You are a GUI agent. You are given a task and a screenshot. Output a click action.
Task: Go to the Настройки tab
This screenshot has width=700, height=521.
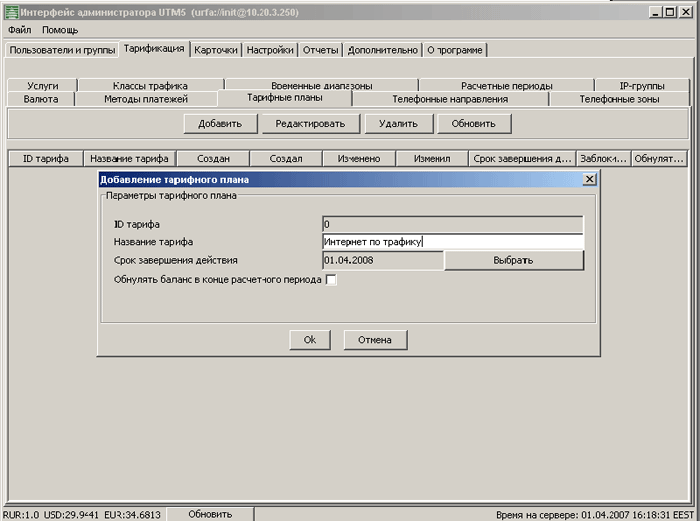270,50
